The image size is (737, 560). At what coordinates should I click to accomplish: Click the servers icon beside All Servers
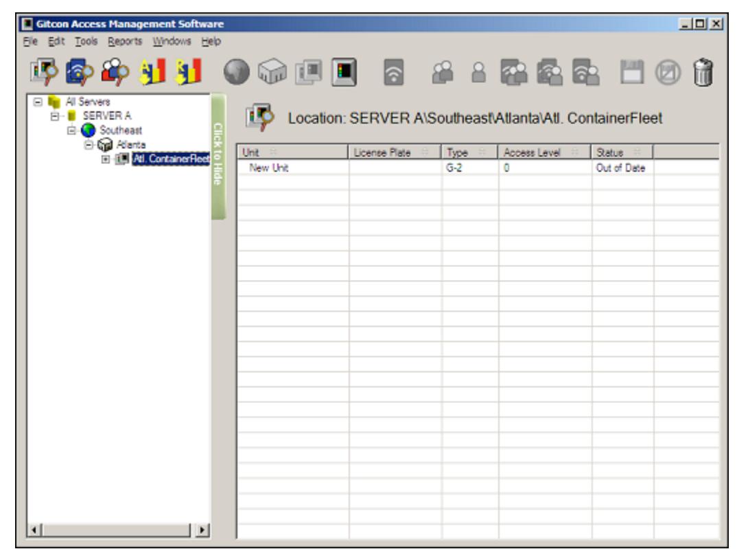pos(54,102)
